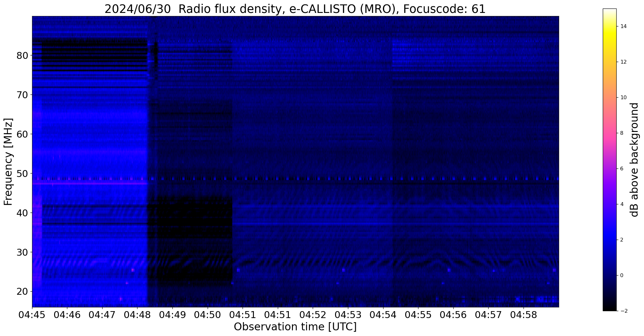Viewport: 644px width, 336px height.
Task: Click the 04:57 time tick label
Action: pyautogui.click(x=488, y=315)
